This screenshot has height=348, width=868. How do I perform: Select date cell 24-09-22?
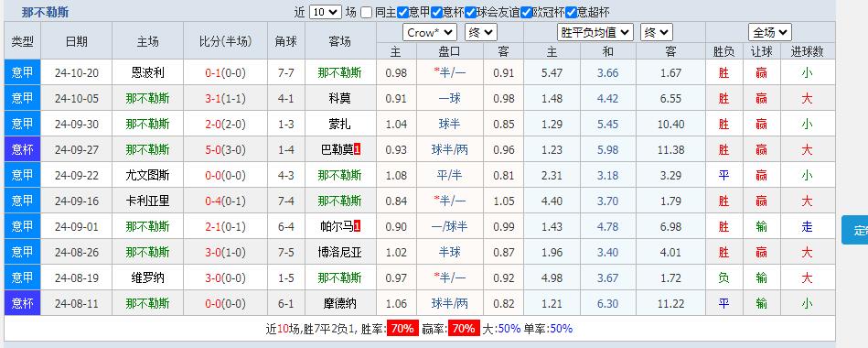point(77,175)
